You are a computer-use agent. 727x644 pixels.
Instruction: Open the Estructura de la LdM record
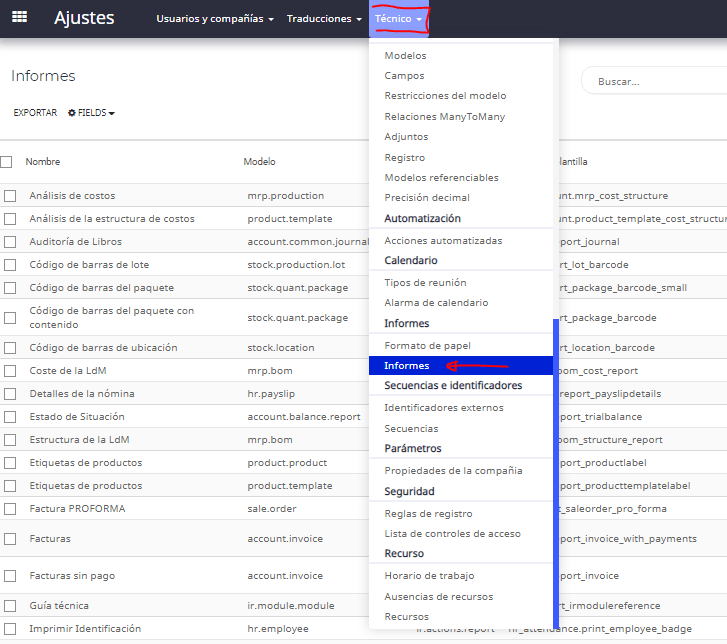click(x=79, y=440)
